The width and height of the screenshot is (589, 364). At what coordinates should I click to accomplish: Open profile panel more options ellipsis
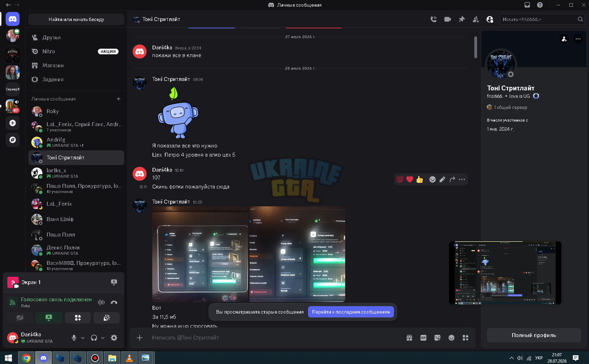point(578,39)
